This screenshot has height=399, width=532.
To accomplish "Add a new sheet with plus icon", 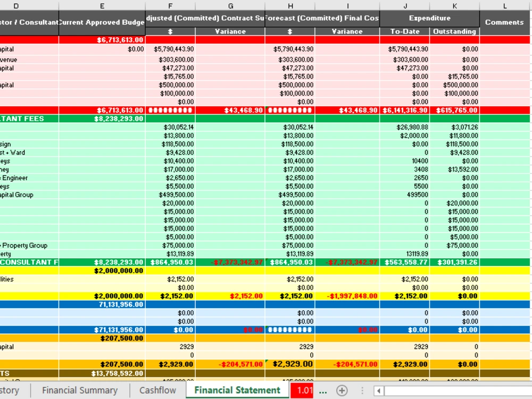I will point(342,390).
